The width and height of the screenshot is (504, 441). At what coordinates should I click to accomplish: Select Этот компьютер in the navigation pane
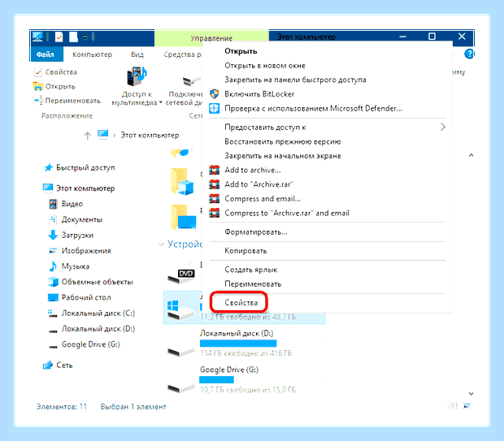point(79,188)
